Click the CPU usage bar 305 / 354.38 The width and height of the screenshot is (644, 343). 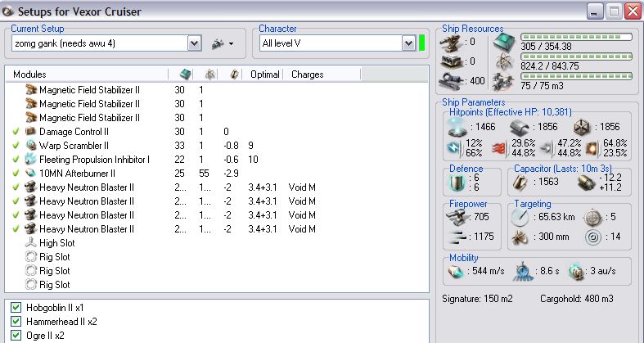tap(577, 37)
